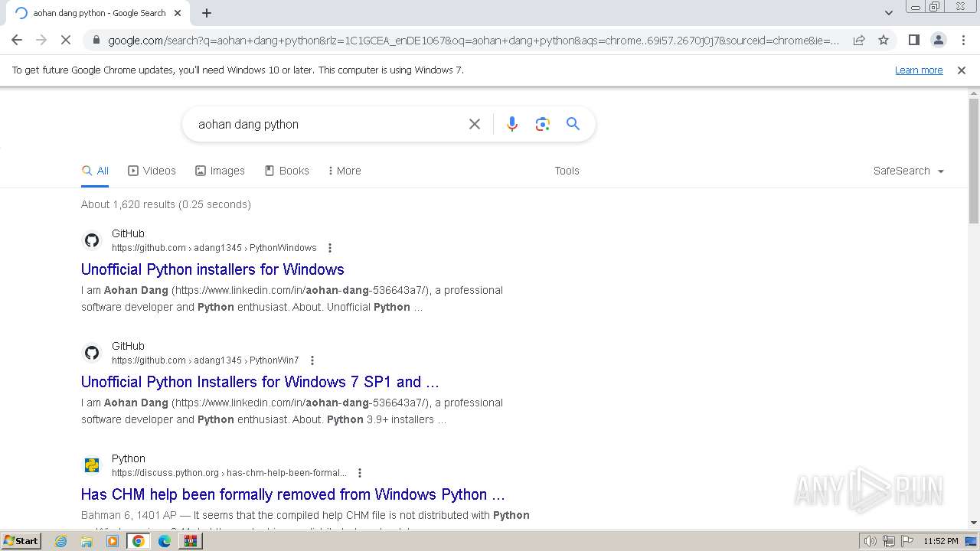
Task: Open the Chrome three-dot menu
Action: point(963,40)
